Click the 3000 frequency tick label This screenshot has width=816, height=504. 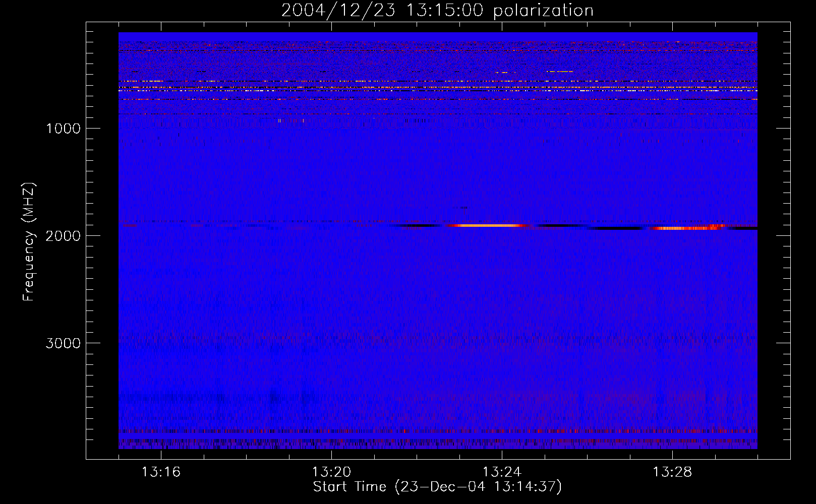tap(63, 343)
